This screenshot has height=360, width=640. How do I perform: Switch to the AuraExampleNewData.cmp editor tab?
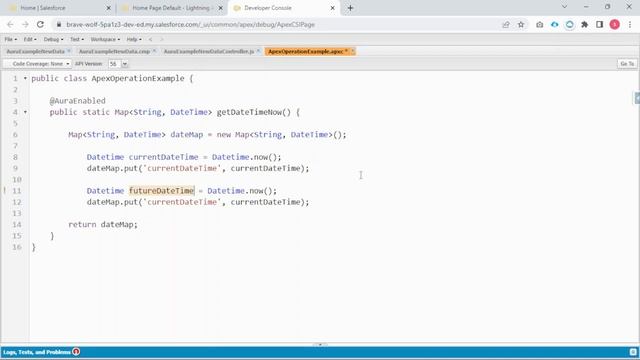coord(114,51)
